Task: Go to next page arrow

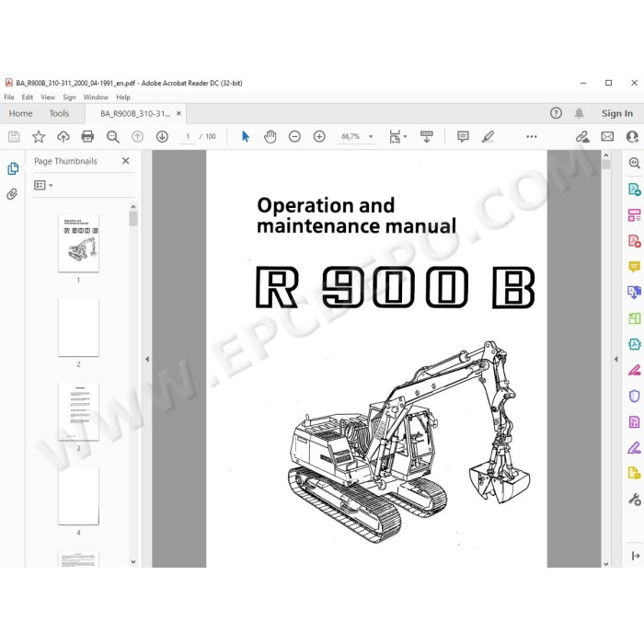Action: 162,136
